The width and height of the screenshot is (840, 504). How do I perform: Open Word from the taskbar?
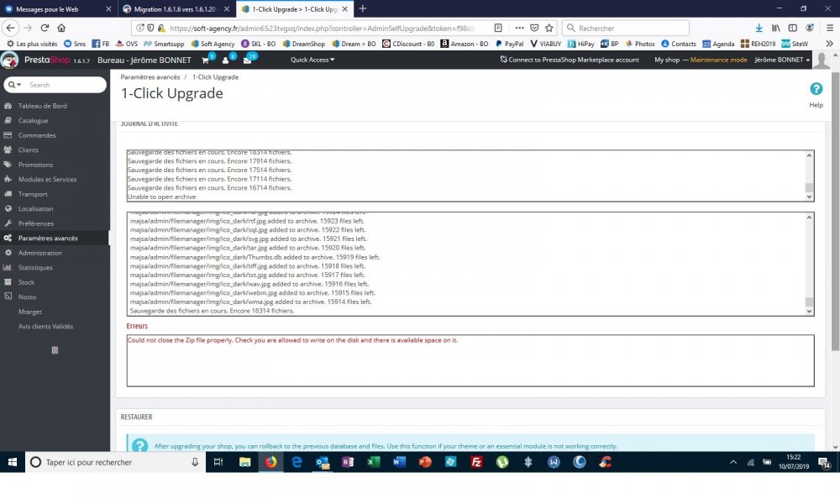[399, 462]
